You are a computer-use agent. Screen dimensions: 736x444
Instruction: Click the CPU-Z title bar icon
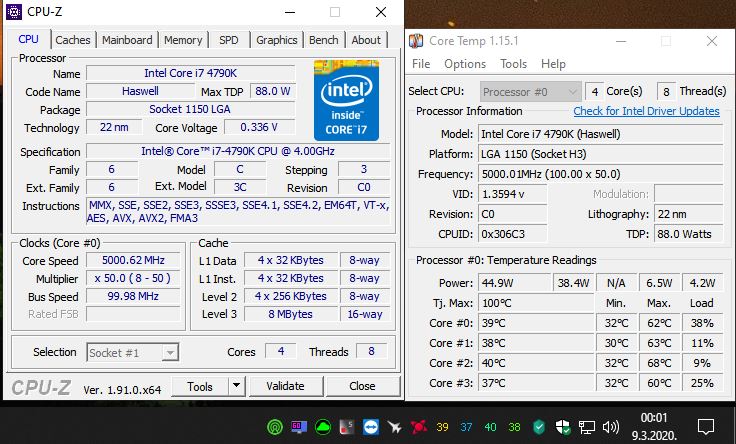tap(14, 13)
